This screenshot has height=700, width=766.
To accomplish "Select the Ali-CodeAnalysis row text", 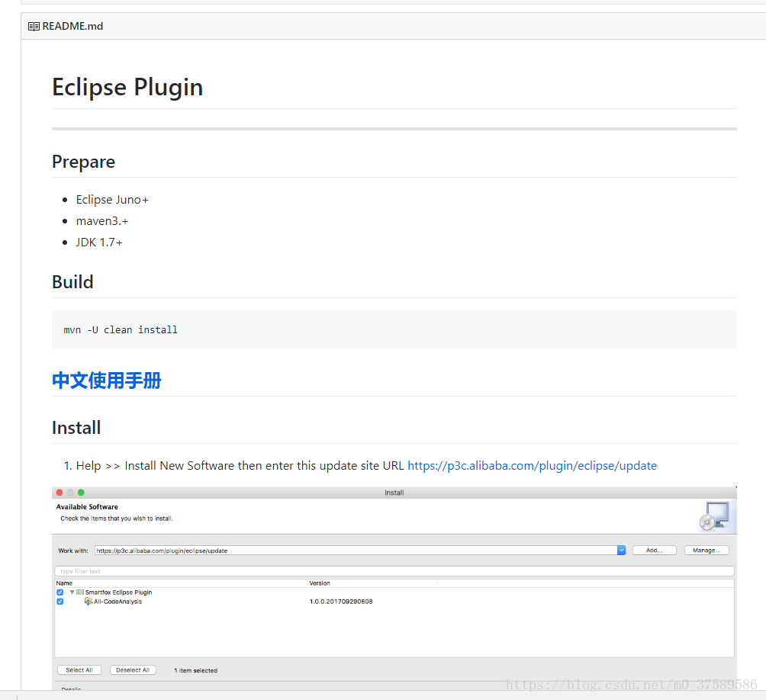I will 117,602.
